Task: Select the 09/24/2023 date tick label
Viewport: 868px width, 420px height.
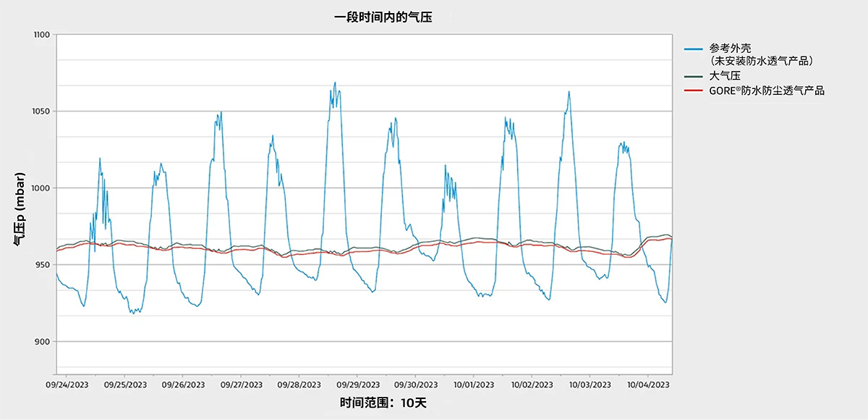Action: tap(67, 385)
